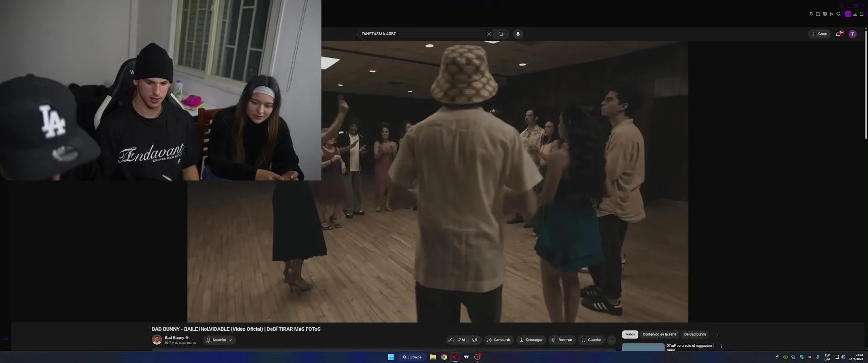
Task: Open browser easy setup sliders icon
Action: click(861, 14)
